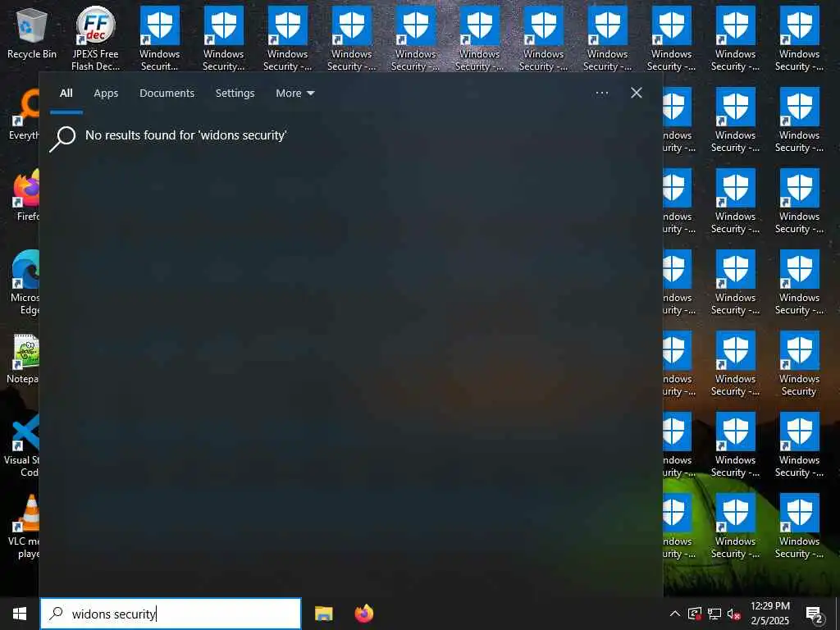Select the Firefox desktop shortcut

27,195
